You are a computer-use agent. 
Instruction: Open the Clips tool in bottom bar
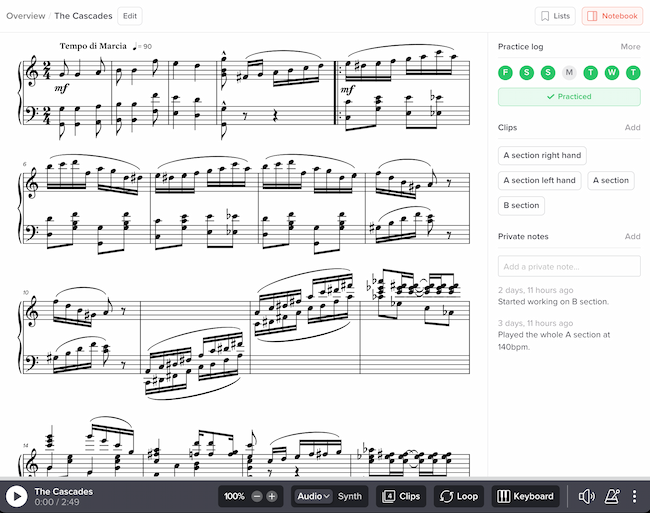(401, 496)
